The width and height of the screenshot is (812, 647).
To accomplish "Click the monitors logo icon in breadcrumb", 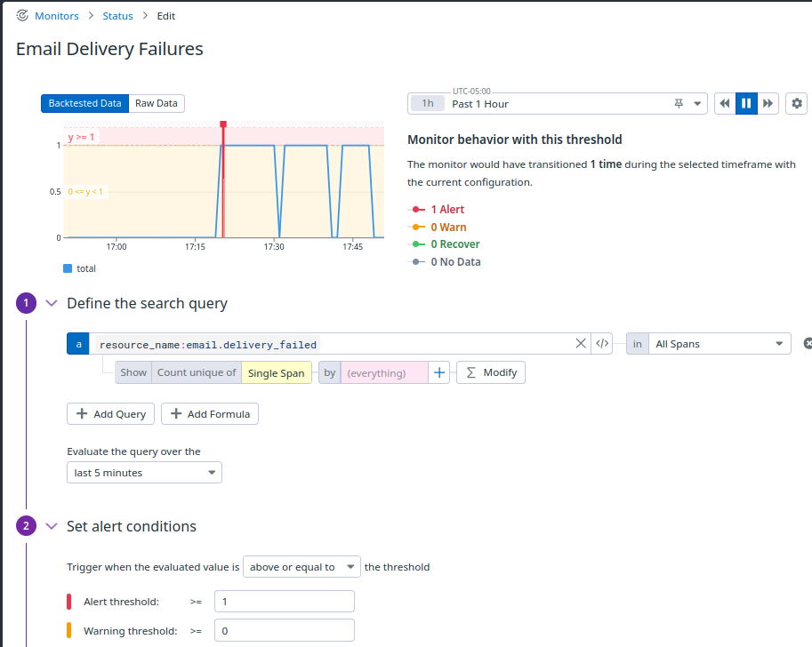I will (x=22, y=15).
